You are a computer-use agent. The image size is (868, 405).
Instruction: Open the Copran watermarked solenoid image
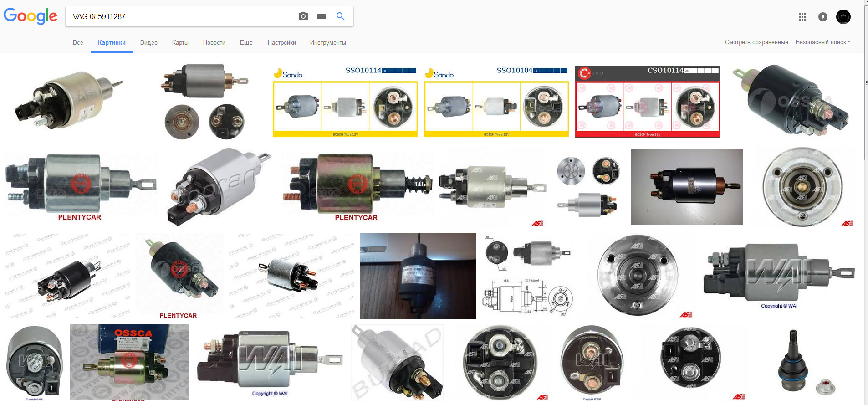pyautogui.click(x=219, y=187)
